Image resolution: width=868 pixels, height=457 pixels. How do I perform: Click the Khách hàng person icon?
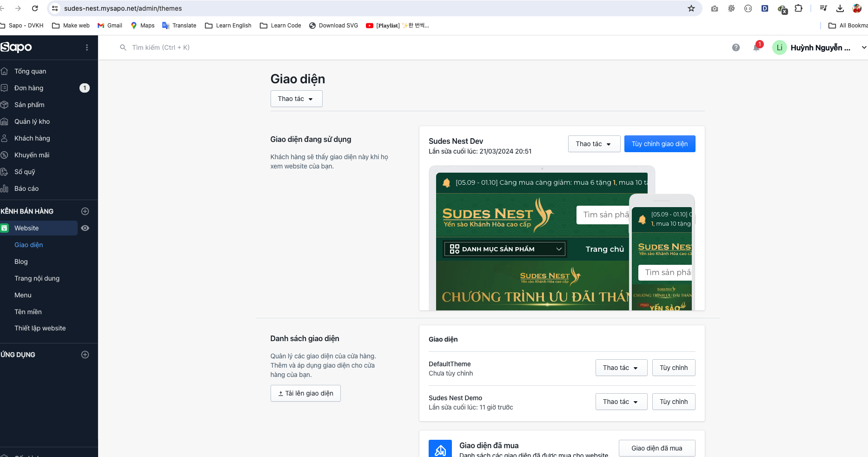pos(5,138)
